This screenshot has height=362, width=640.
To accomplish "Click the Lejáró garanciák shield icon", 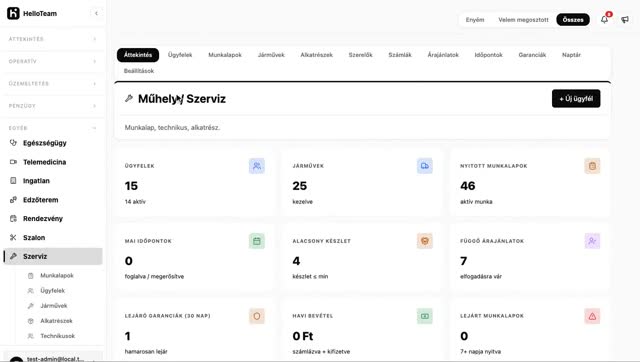I will 257,316.
